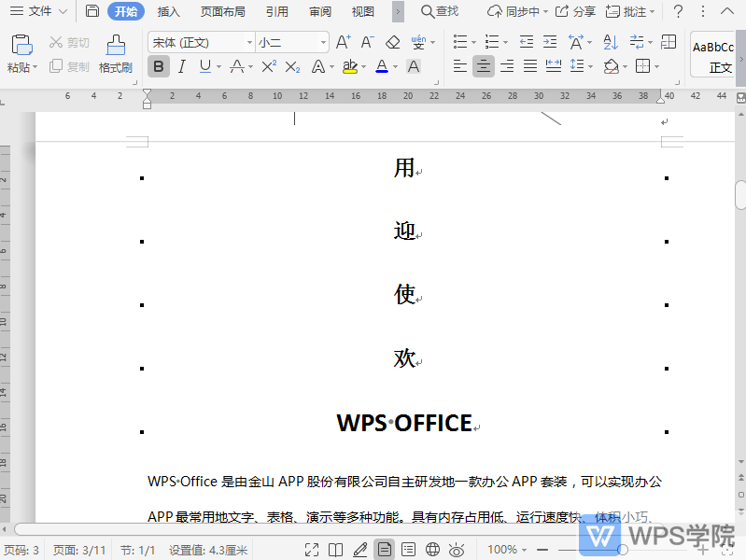Image resolution: width=746 pixels, height=560 pixels.
Task: Enter full screen view from status bar
Action: coord(312,550)
